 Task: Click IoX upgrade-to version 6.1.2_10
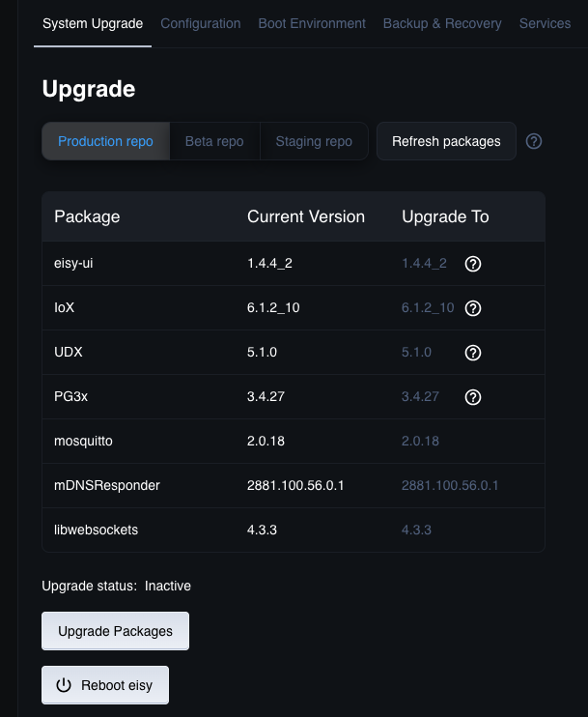pos(428,307)
